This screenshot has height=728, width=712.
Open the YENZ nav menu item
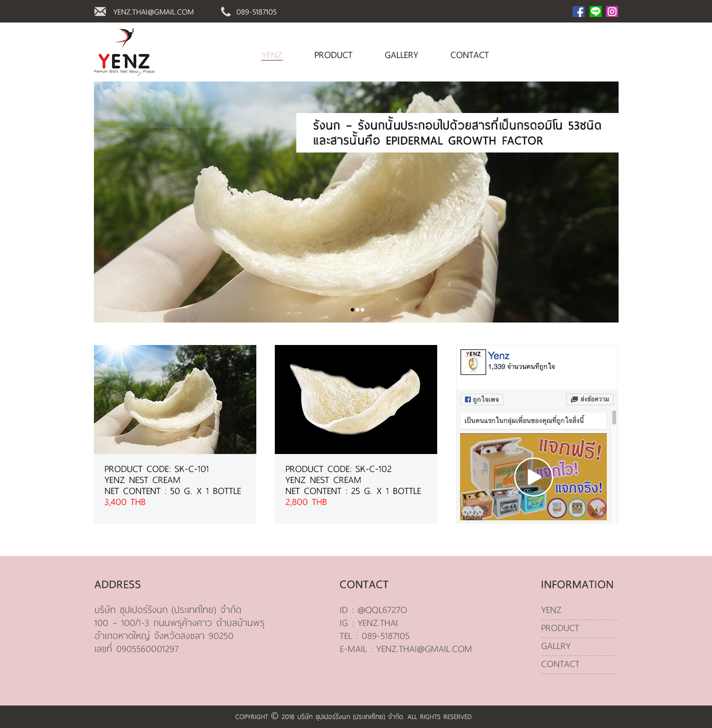(272, 55)
